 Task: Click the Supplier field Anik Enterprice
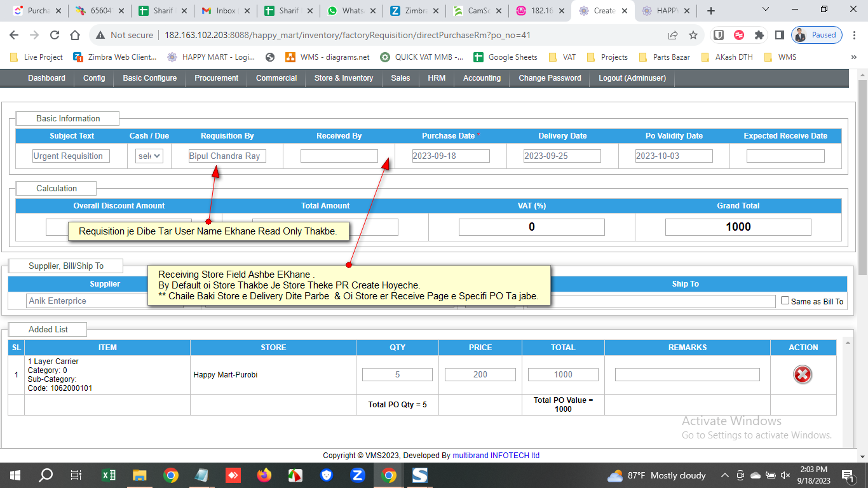[x=105, y=301]
